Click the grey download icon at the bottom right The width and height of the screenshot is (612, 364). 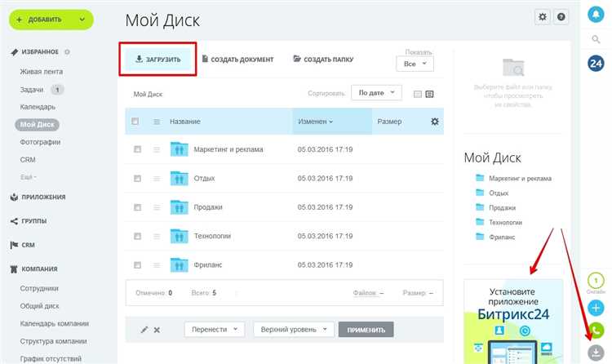click(596, 353)
